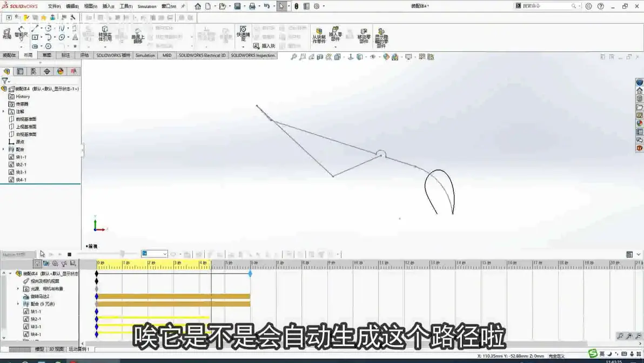Screen dimensions: 644x363
Task: Click the Convert Entities (转换实体引用) tool
Action: 105,34
